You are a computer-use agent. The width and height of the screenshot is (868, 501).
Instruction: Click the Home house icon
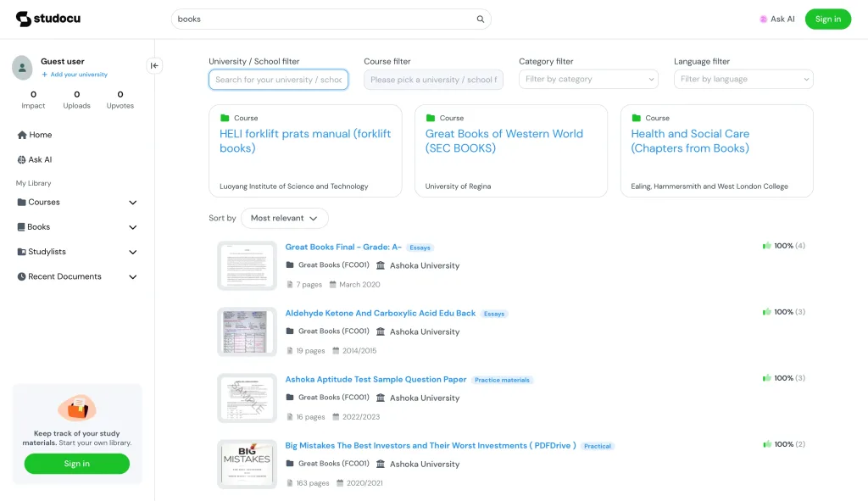tap(22, 135)
